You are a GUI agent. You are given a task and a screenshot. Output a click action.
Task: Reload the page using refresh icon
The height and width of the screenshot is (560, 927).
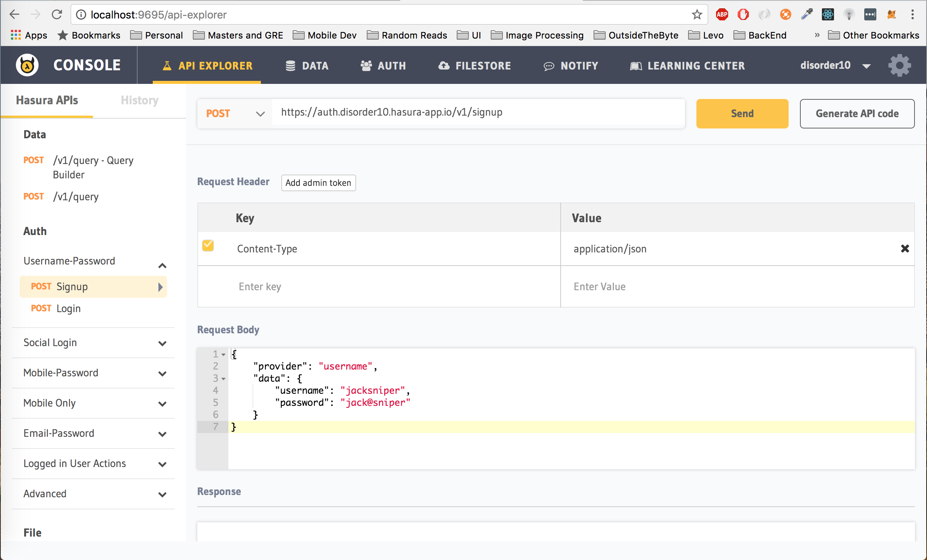57,15
